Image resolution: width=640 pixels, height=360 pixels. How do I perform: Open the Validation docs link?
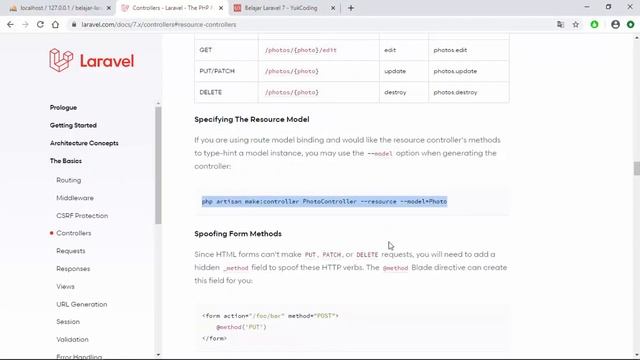pos(72,340)
